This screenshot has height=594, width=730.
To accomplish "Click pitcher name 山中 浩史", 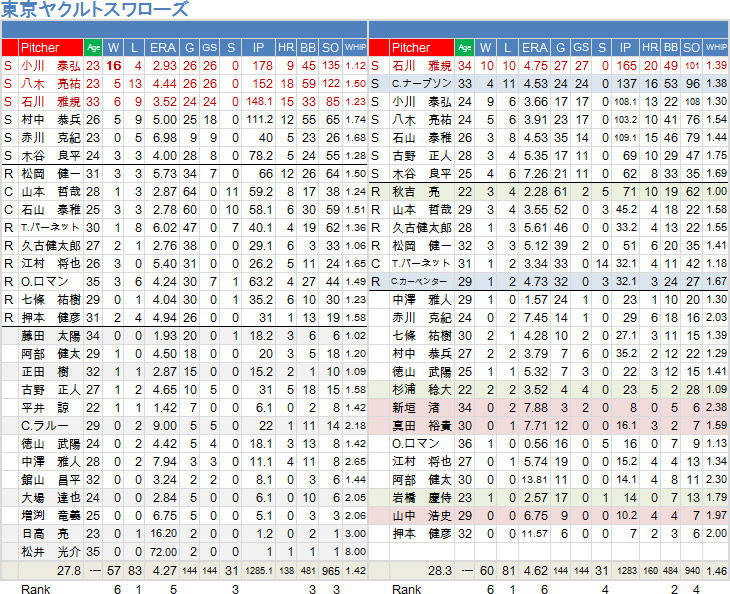I will click(x=422, y=516).
